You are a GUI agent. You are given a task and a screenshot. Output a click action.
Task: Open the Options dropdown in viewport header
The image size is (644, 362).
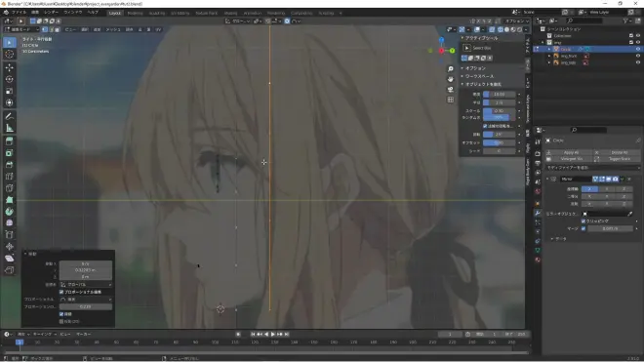[x=517, y=20]
